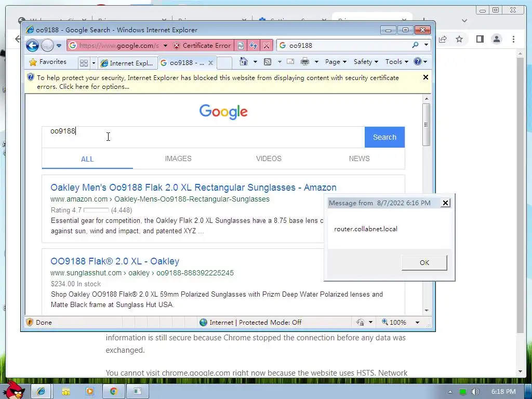
Task: Open the Safety menu
Action: click(366, 62)
